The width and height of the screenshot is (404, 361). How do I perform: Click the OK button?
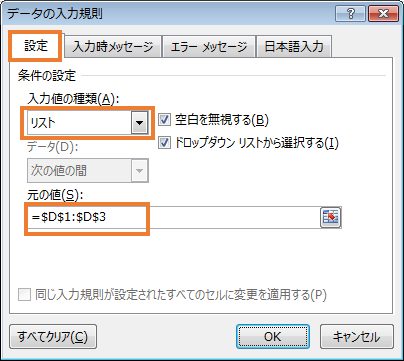(273, 337)
